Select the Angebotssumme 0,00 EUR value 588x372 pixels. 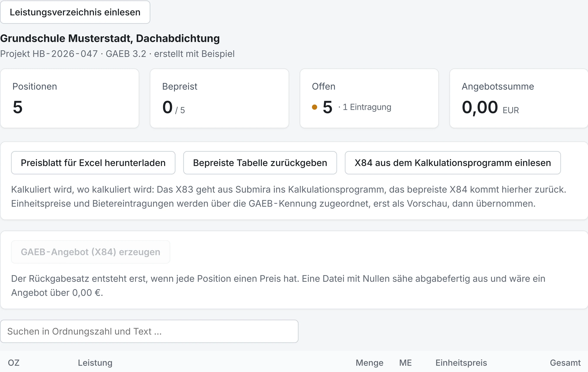[x=490, y=107]
